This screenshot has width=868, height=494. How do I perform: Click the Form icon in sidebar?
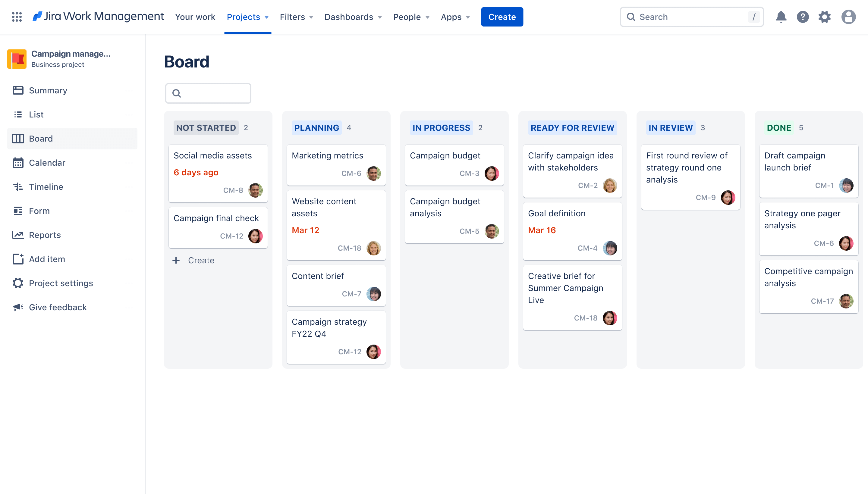[x=18, y=210]
